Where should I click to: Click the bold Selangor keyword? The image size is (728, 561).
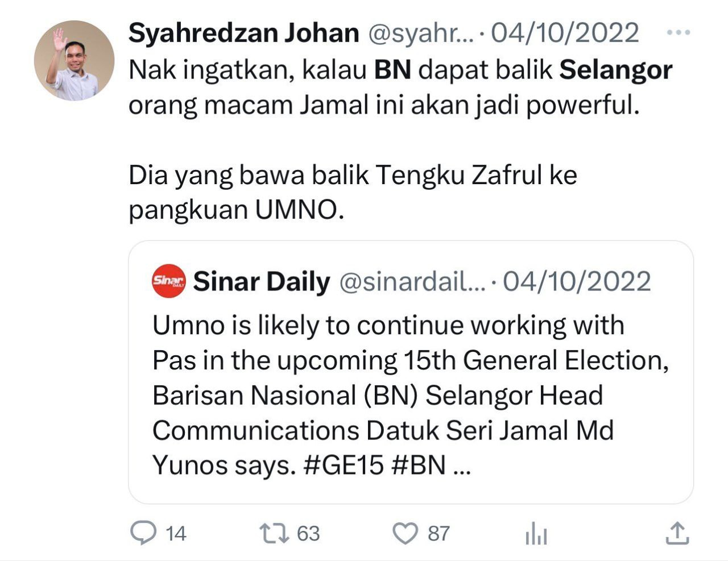click(x=616, y=70)
